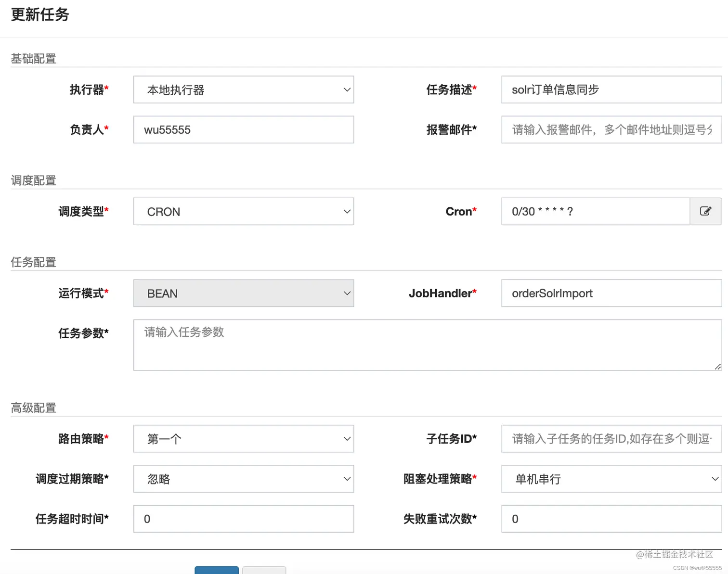
Task: Click the 任务描述 field containing solr订单信息同步
Action: pos(611,89)
